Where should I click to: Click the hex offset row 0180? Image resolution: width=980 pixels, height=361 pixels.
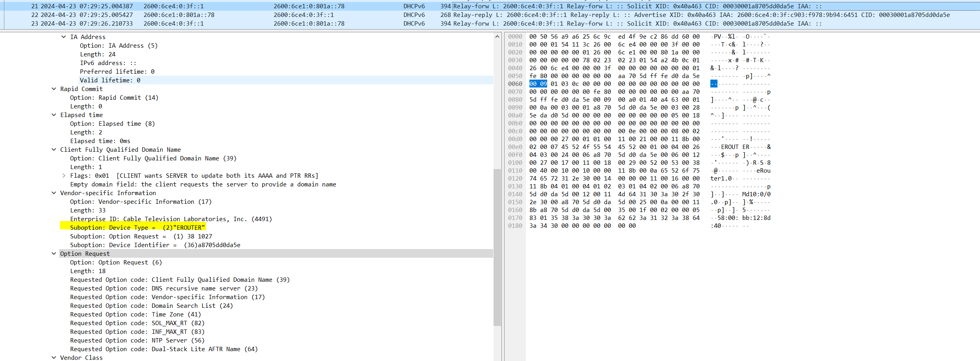515,225
